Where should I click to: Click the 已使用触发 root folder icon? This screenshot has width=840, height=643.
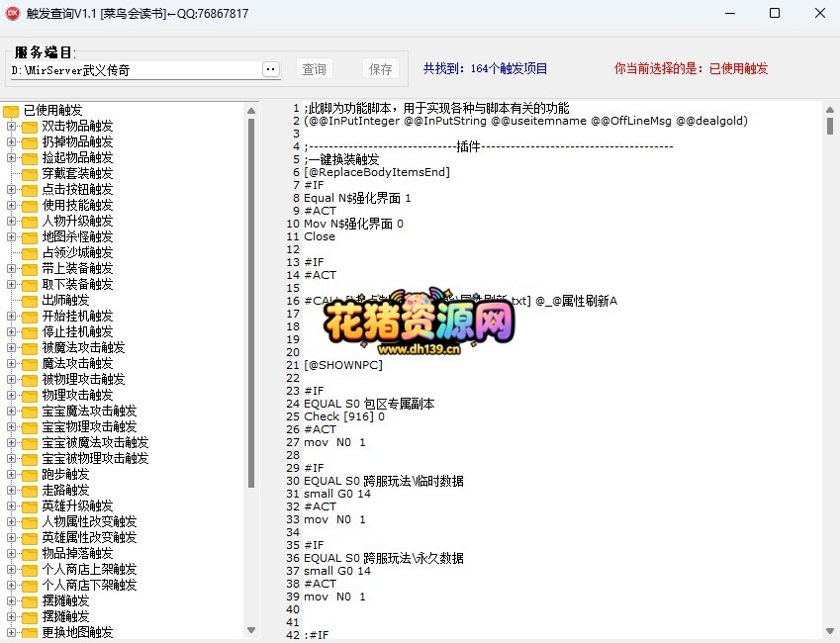click(x=11, y=111)
